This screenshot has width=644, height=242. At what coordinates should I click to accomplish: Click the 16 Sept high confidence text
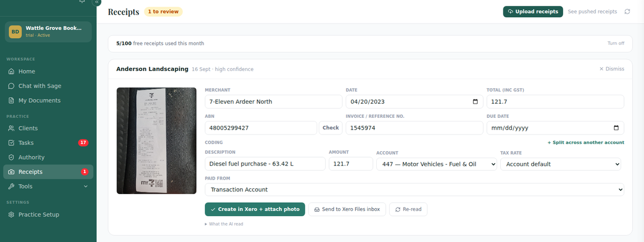223,69
